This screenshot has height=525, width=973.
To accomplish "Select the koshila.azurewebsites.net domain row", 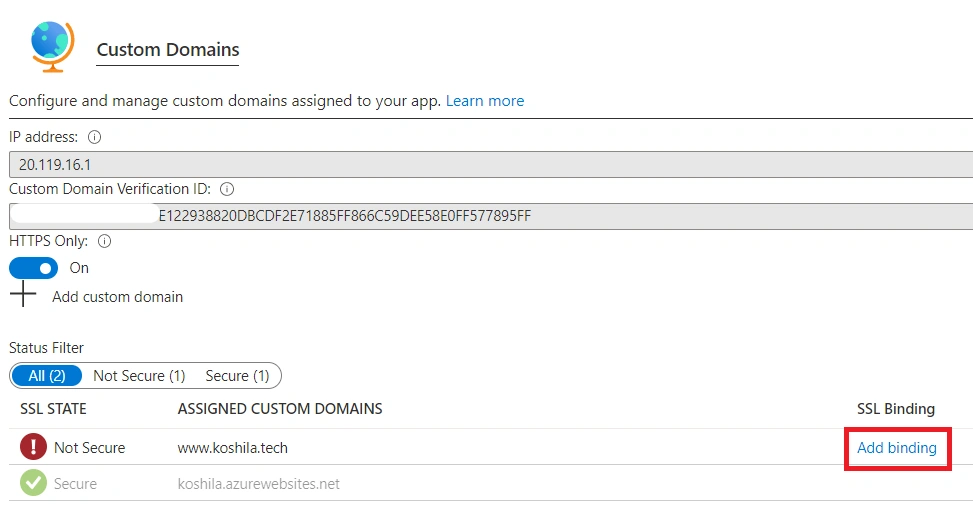I will point(490,483).
